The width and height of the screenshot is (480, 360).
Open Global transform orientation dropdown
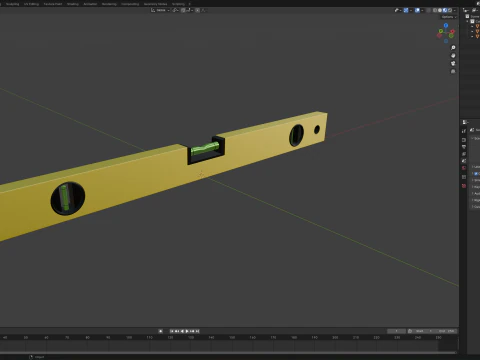(x=160, y=10)
